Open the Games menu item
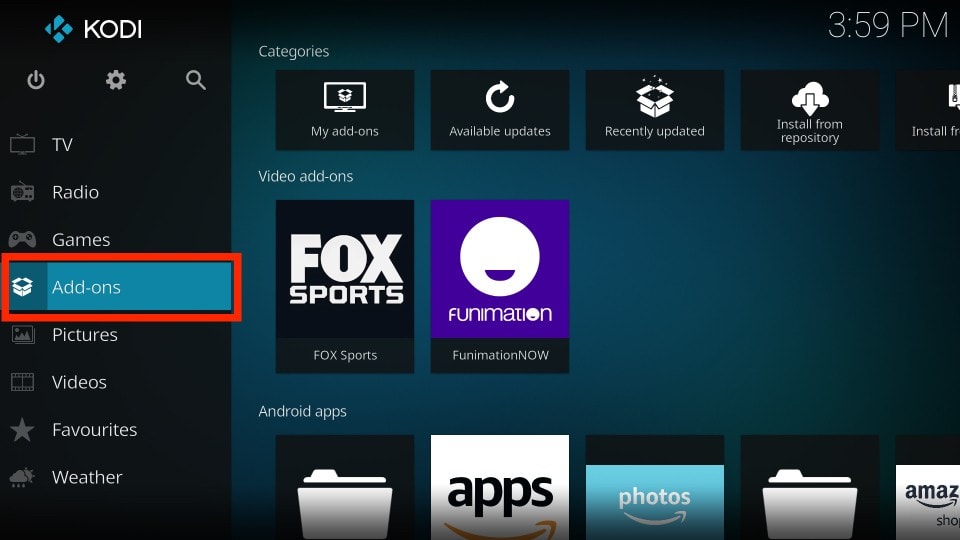960x540 pixels. [116, 239]
